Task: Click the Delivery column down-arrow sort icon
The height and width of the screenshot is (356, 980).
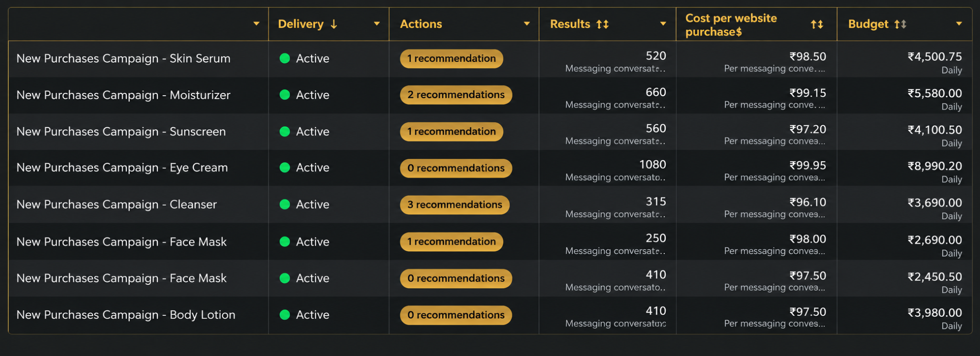Action: click(334, 24)
